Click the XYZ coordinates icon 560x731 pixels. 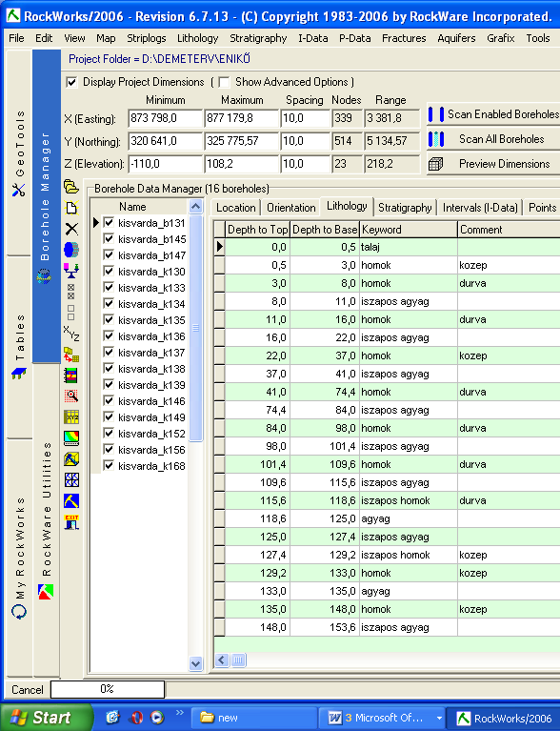point(71,334)
